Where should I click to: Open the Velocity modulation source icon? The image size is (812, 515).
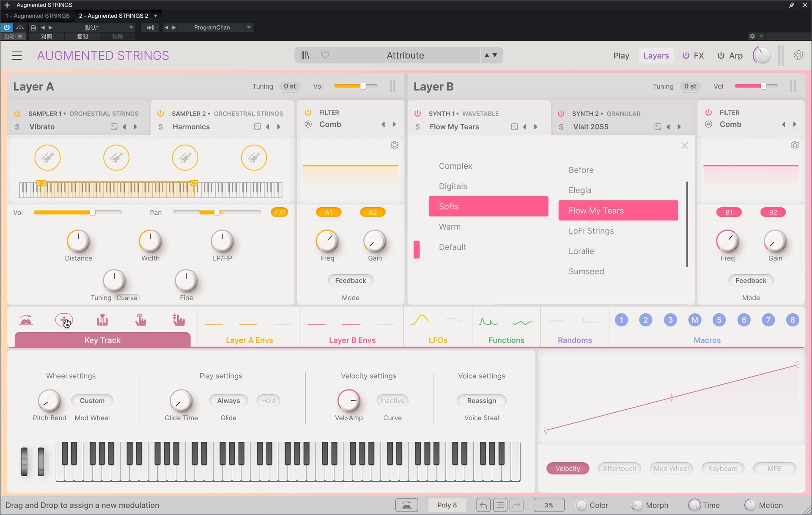pyautogui.click(x=102, y=320)
